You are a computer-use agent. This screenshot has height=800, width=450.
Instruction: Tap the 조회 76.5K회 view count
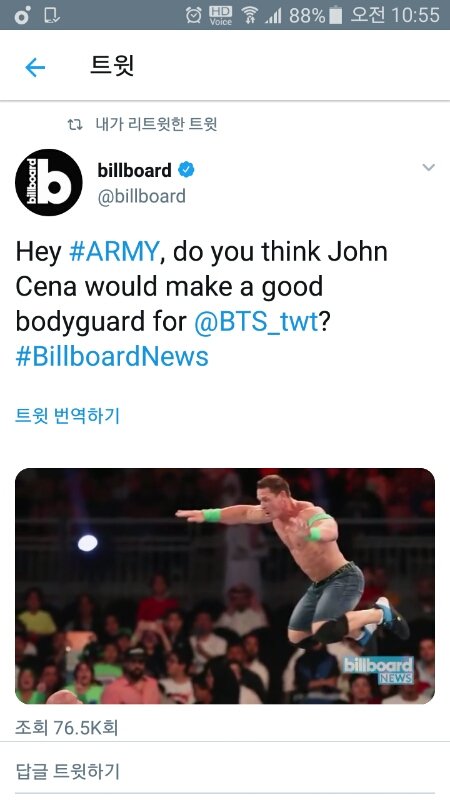[67, 727]
